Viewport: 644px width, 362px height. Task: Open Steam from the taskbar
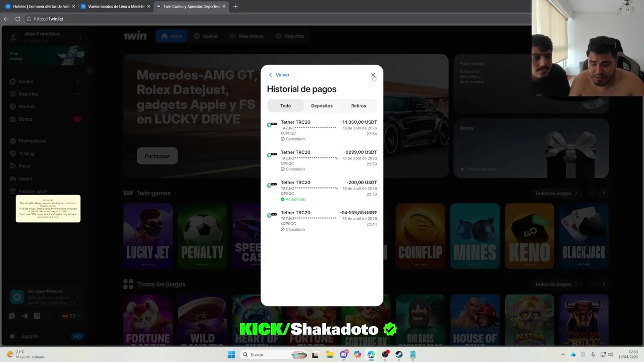click(x=399, y=354)
